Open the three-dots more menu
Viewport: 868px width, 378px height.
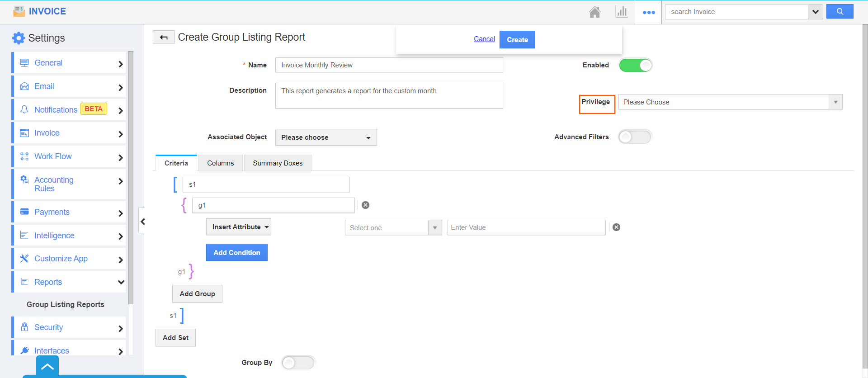648,12
